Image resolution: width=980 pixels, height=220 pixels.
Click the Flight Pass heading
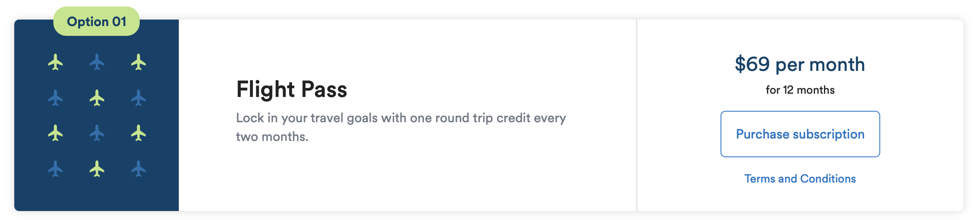coord(292,90)
